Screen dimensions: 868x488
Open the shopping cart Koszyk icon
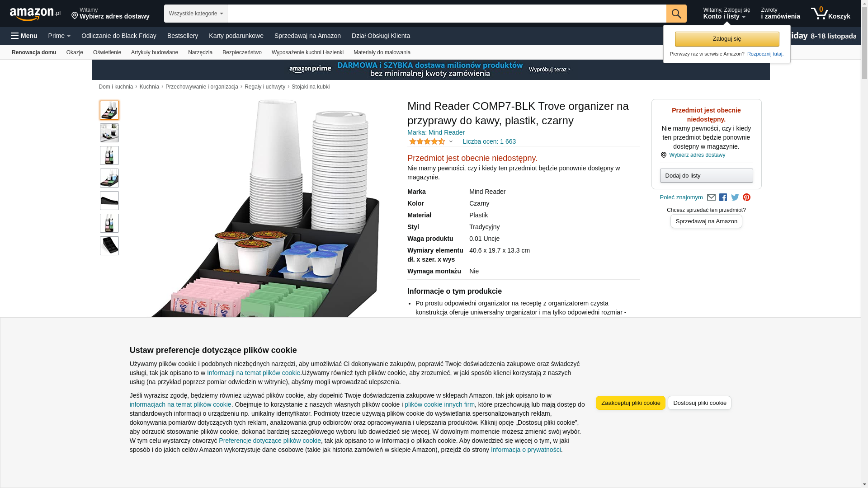(x=830, y=14)
